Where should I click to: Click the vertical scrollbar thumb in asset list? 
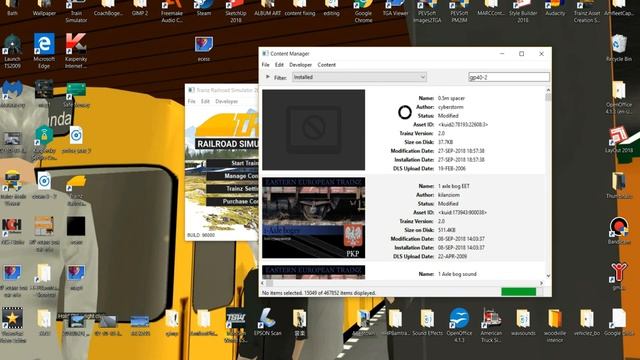click(x=548, y=97)
